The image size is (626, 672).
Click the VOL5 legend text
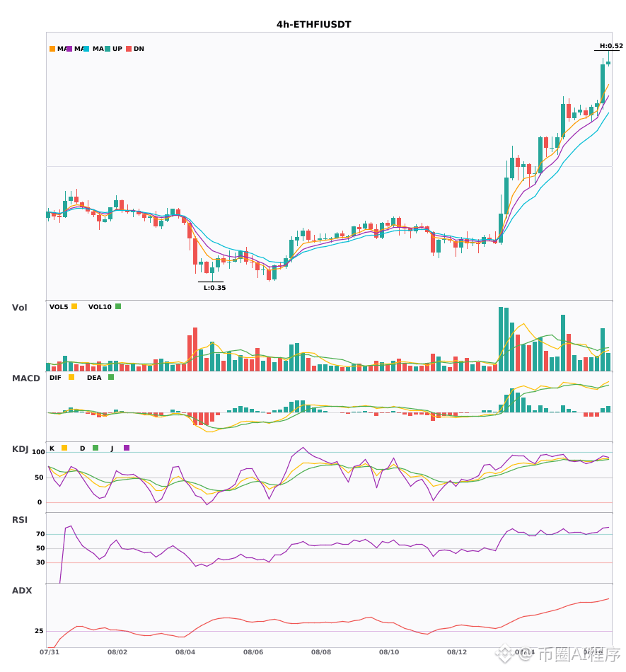pyautogui.click(x=59, y=307)
